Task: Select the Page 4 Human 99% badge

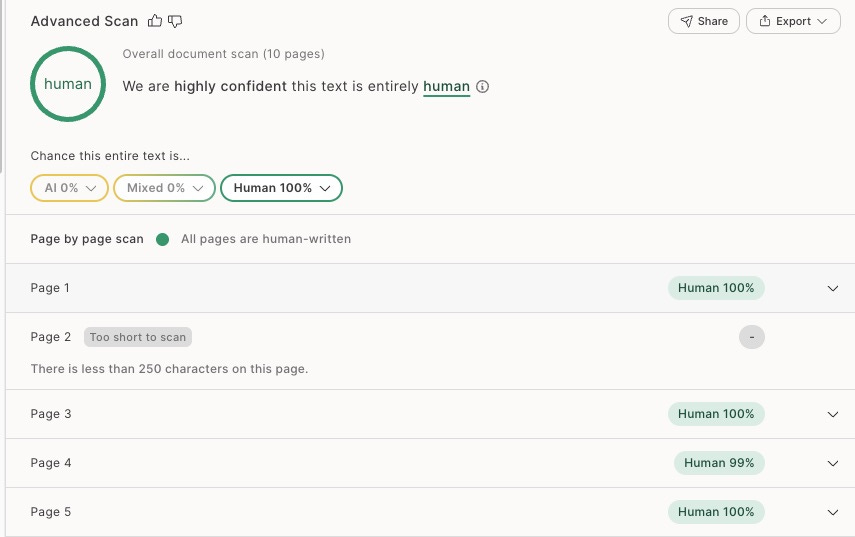Action: [719, 463]
